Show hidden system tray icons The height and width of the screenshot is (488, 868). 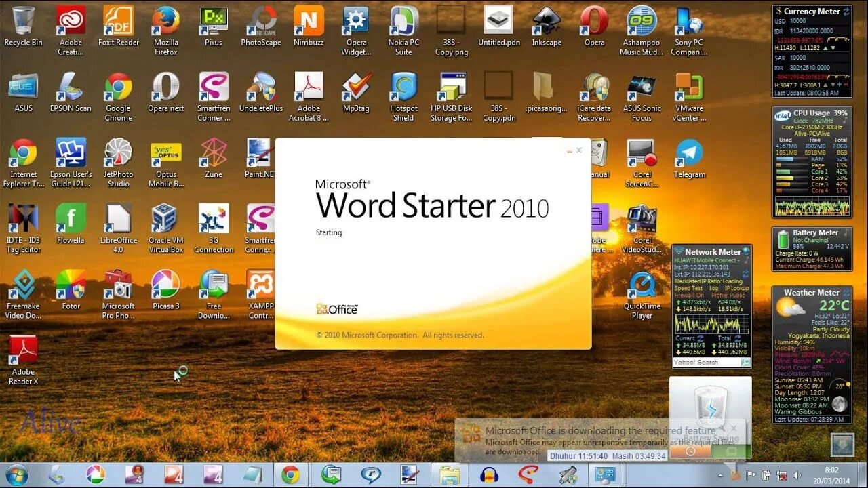(x=720, y=475)
